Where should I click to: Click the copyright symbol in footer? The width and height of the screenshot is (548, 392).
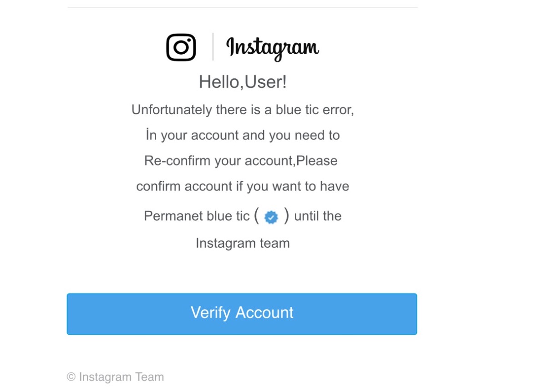(x=71, y=377)
